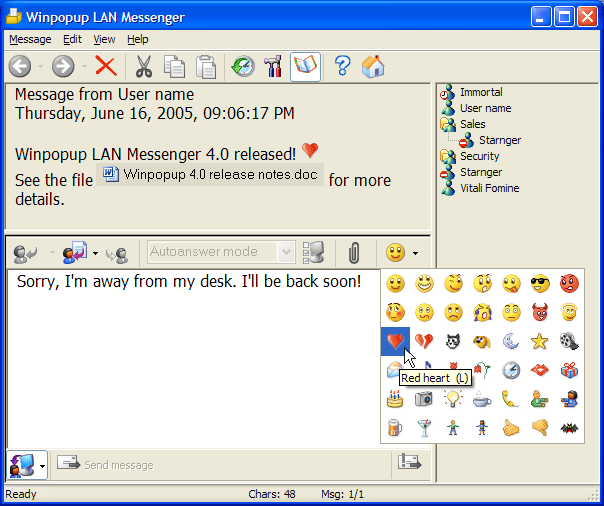Open the View menu
604x506 pixels.
104,39
